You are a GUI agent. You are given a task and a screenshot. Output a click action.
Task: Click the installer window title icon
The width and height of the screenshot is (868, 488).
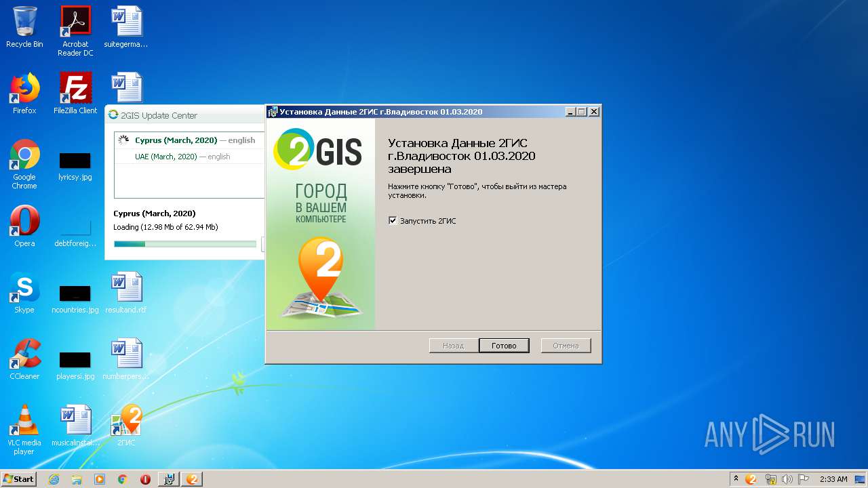[x=273, y=112]
